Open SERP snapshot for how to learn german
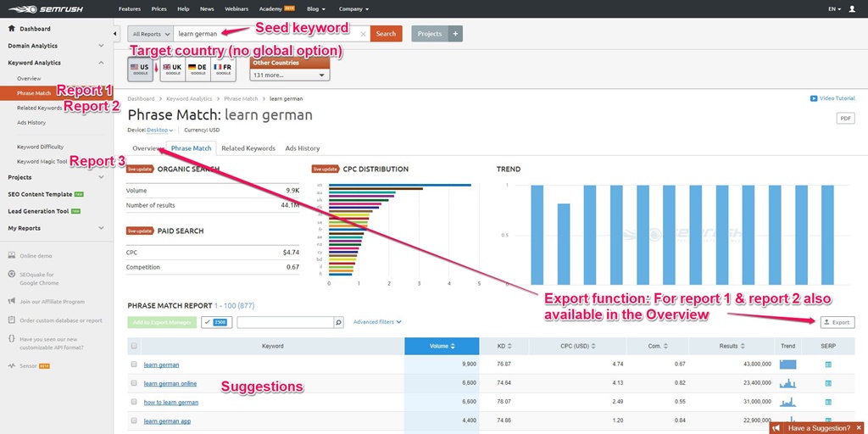868x434 pixels. point(828,402)
